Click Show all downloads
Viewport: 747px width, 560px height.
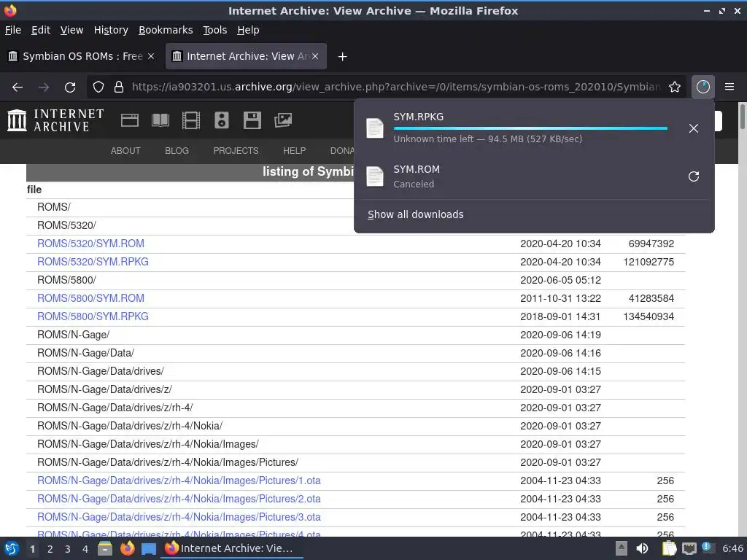tap(415, 215)
